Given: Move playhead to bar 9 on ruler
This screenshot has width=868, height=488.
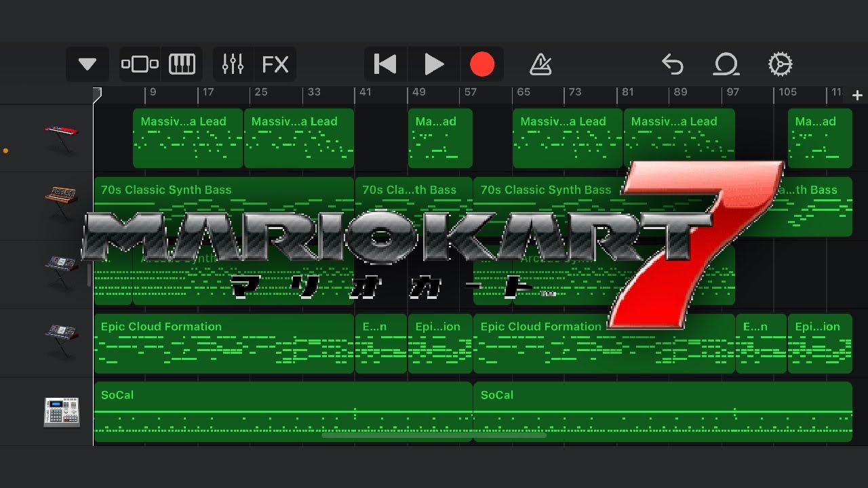Looking at the screenshot, I should point(153,92).
